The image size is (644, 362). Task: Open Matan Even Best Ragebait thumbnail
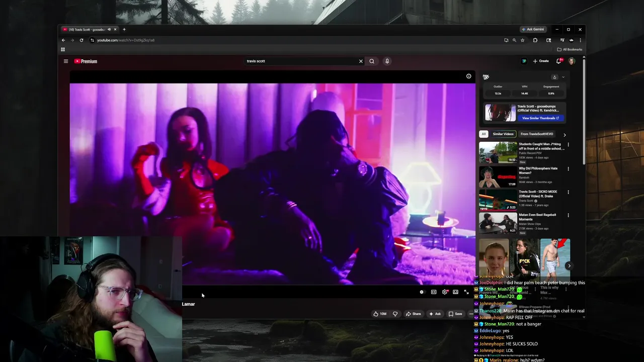[x=498, y=223]
